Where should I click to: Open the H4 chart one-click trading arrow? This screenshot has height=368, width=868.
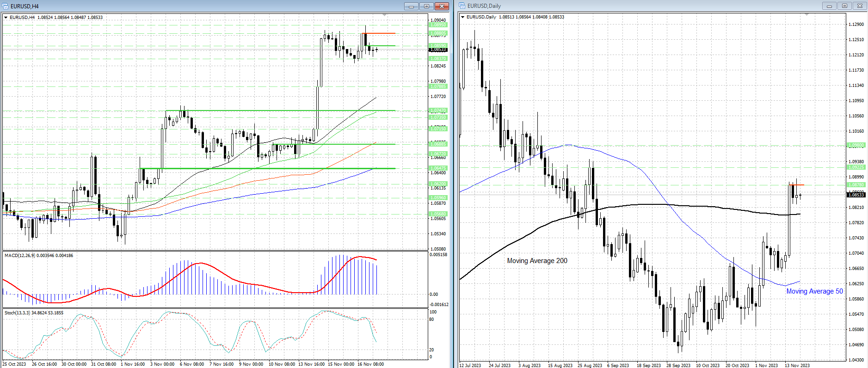(6, 18)
